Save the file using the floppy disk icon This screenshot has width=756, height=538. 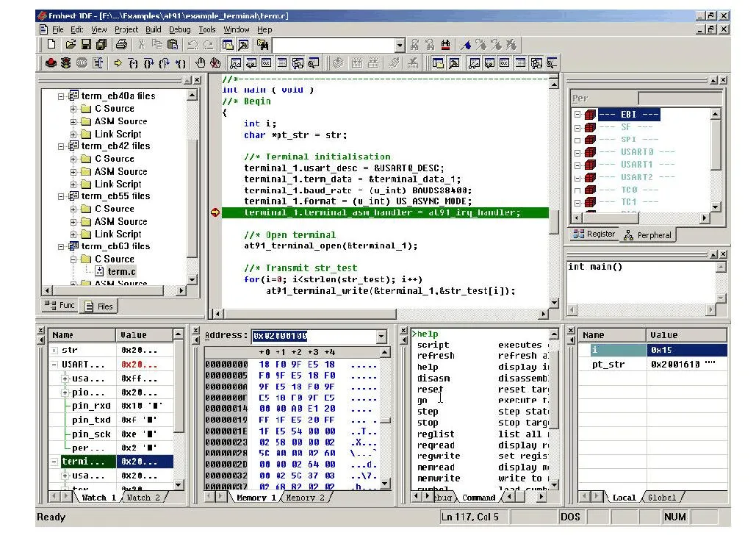pyautogui.click(x=86, y=45)
